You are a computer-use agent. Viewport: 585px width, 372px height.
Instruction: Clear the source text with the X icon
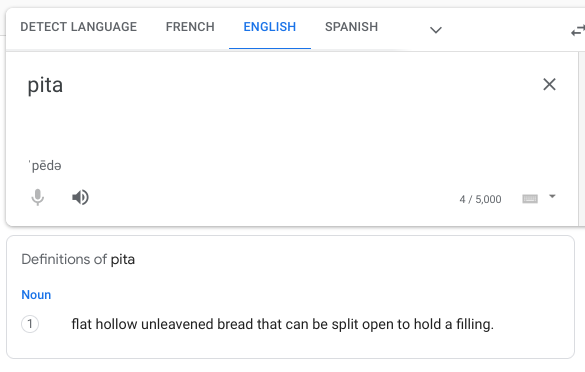point(549,84)
